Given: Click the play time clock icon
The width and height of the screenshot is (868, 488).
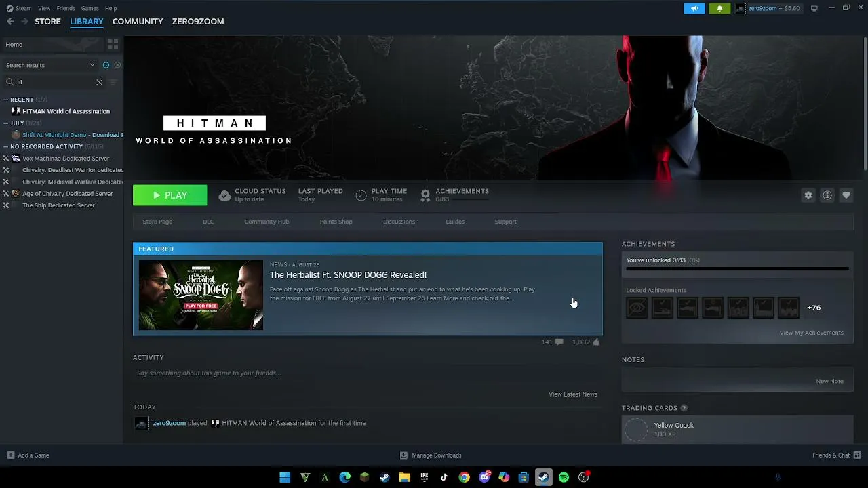Looking at the screenshot, I should pos(361,195).
